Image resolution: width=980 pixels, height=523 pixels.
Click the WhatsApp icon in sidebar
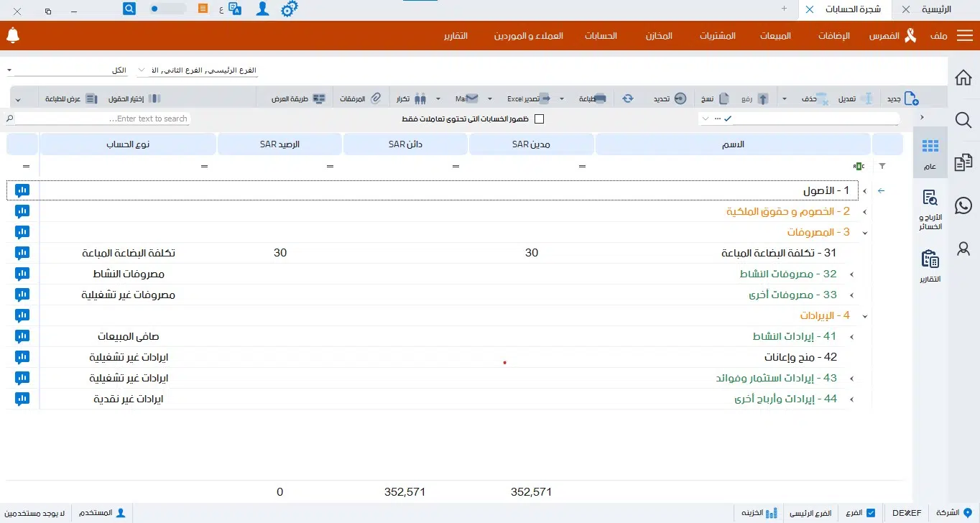pyautogui.click(x=963, y=205)
